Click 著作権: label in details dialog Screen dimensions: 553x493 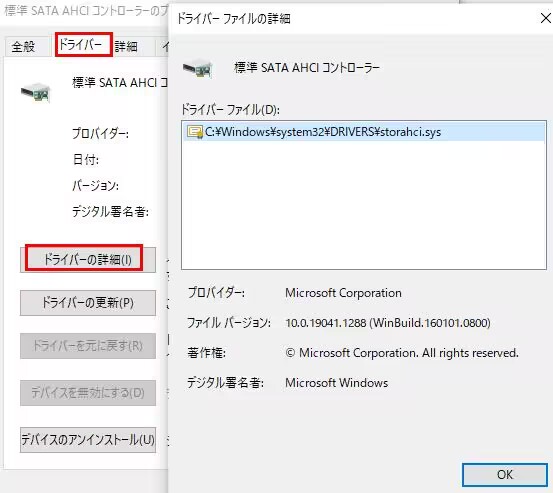(x=207, y=353)
